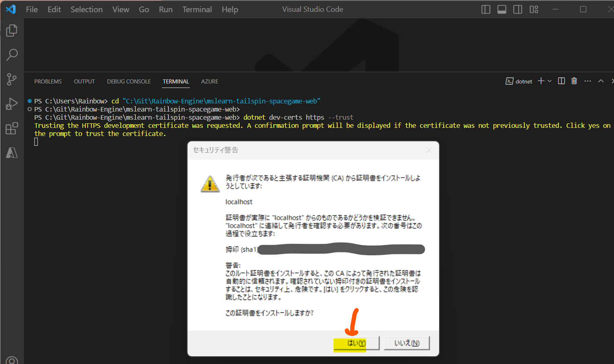
Task: Kill terminal with trash icon
Action: point(574,81)
